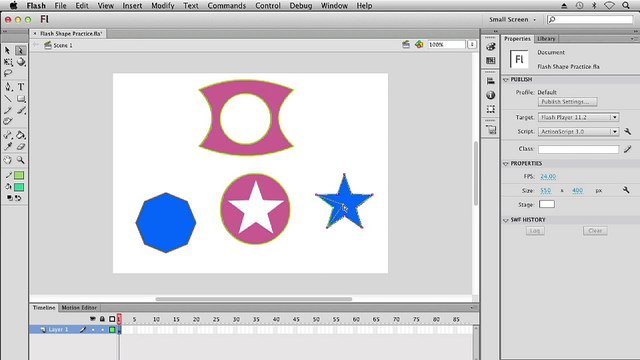This screenshot has width=640, height=360.
Task: Click the SWF History Log button
Action: pos(535,231)
